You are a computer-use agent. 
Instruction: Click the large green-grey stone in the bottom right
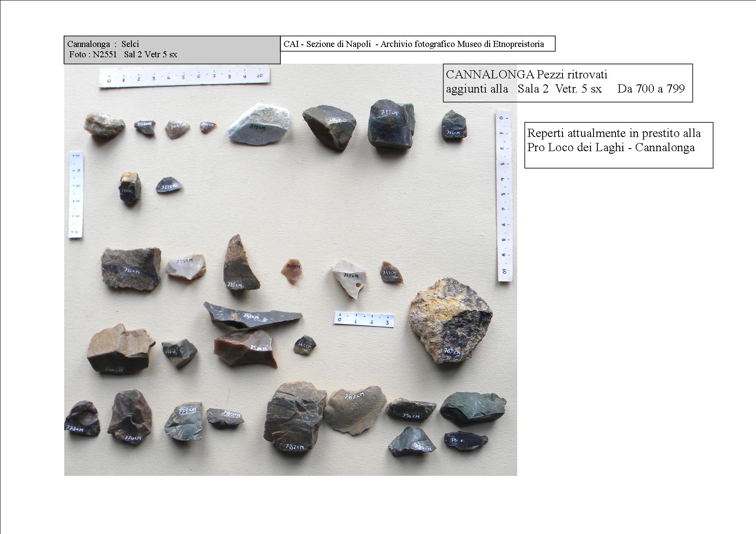click(x=473, y=407)
